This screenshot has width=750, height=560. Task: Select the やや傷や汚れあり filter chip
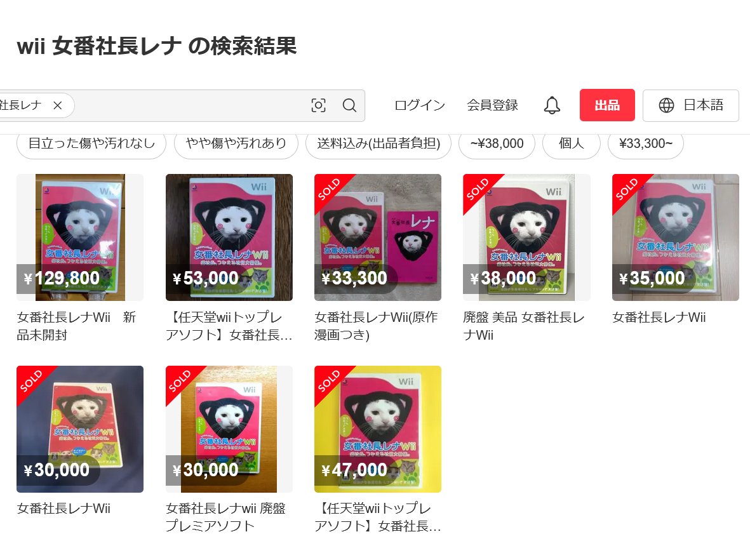[236, 143]
